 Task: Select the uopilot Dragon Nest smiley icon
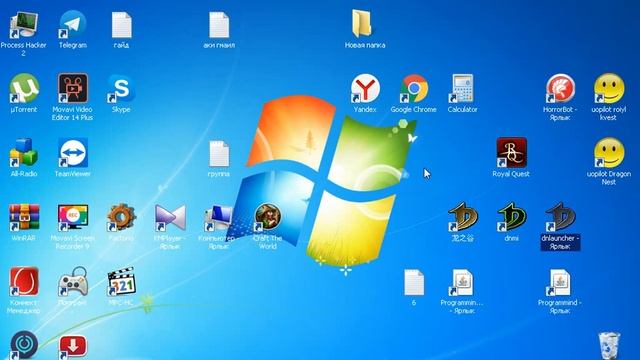(x=609, y=152)
